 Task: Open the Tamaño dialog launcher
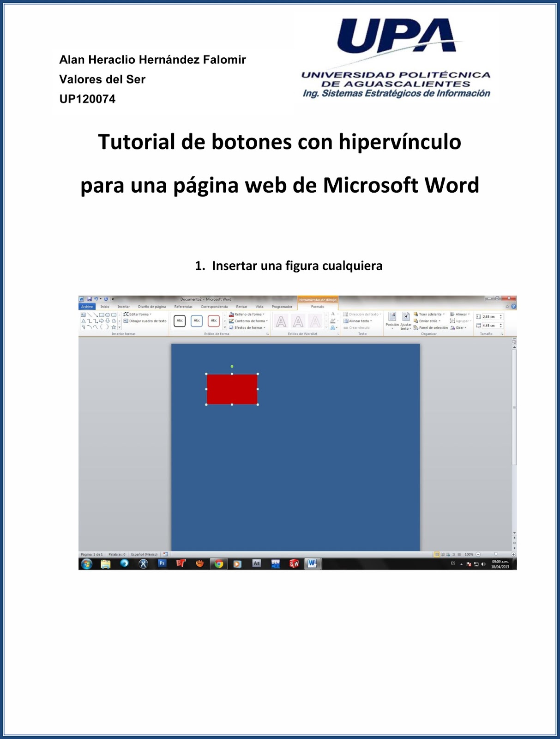pyautogui.click(x=502, y=333)
